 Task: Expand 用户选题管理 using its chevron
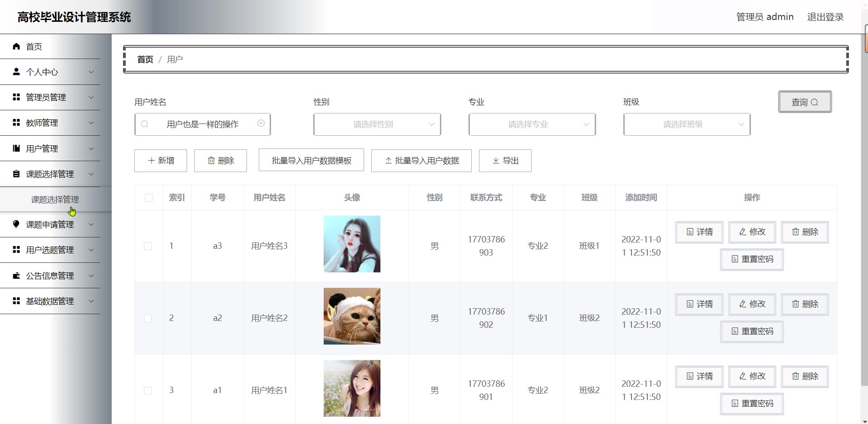tap(91, 250)
